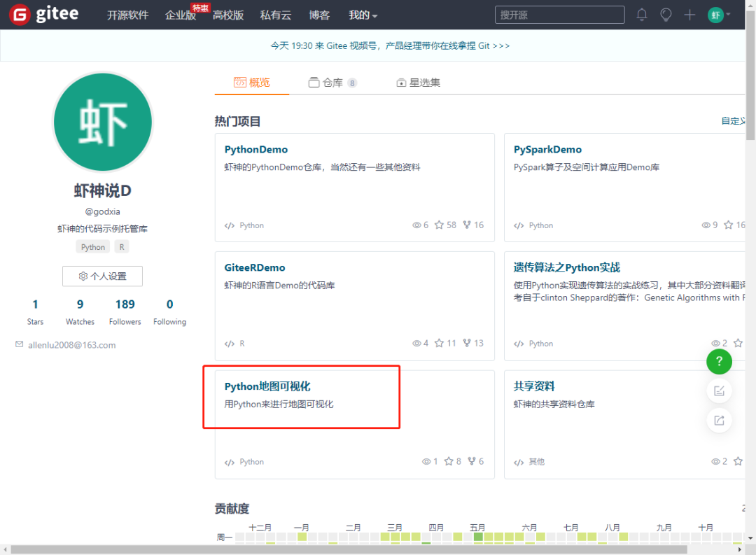The image size is (756, 555).
Task: Click the external share floating icon
Action: [x=719, y=421]
